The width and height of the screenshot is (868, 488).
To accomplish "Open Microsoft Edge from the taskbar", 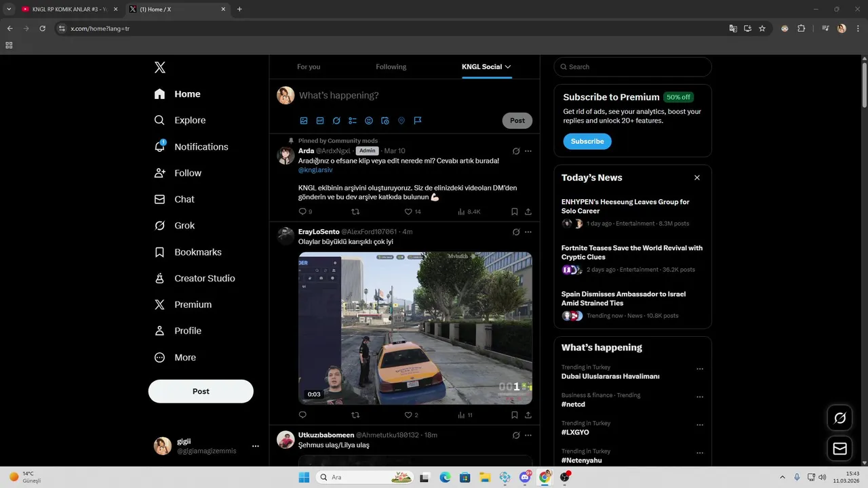I will 445,477.
